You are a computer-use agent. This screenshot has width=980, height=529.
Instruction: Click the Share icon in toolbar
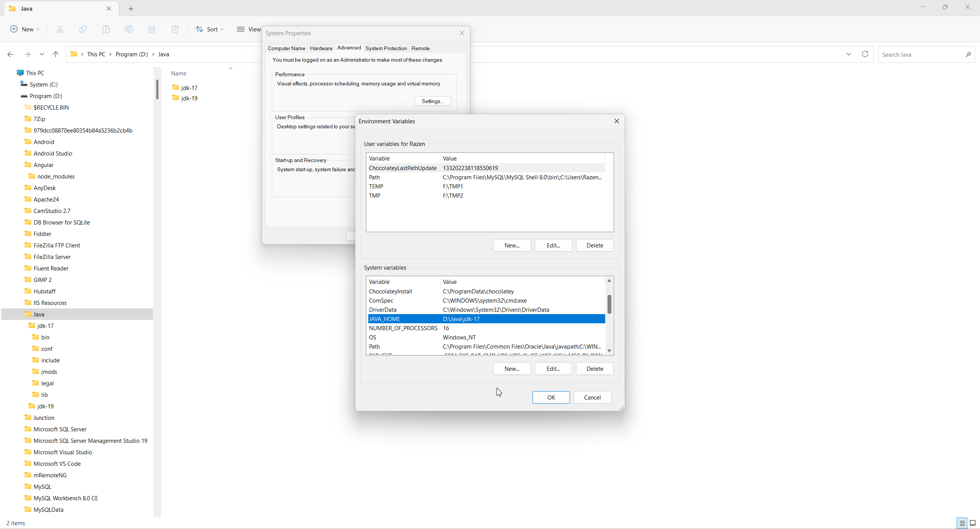[x=152, y=29]
